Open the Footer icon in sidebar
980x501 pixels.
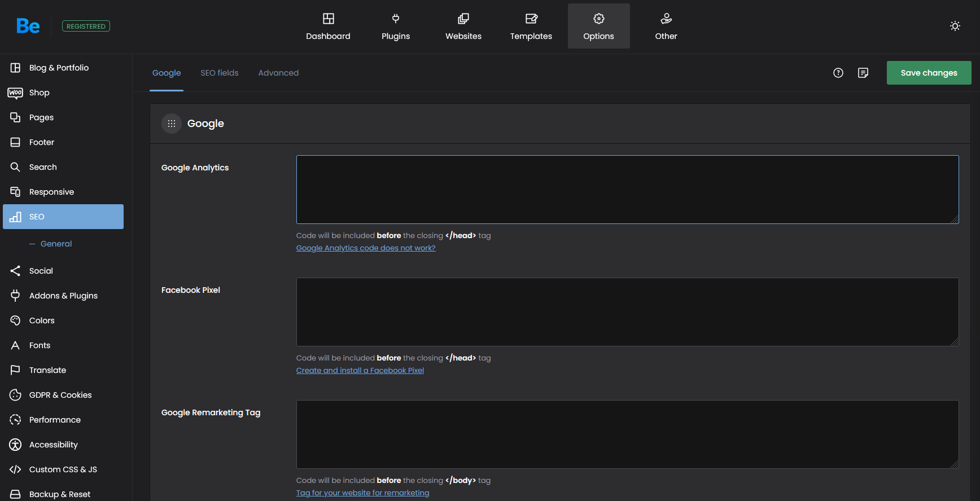click(15, 142)
